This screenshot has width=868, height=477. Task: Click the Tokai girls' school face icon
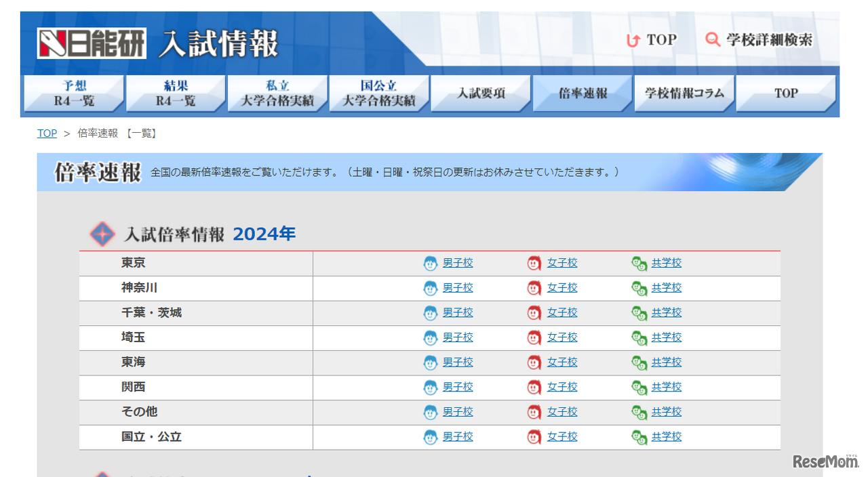click(x=534, y=362)
